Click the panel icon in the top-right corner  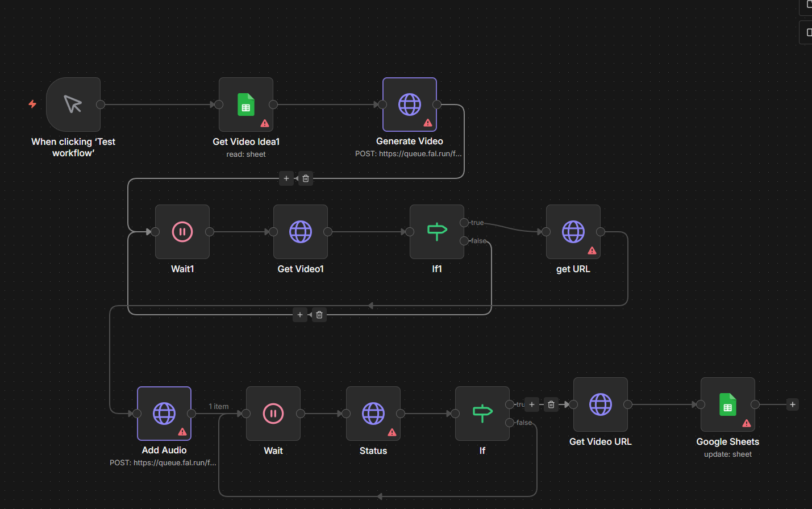coord(809,32)
